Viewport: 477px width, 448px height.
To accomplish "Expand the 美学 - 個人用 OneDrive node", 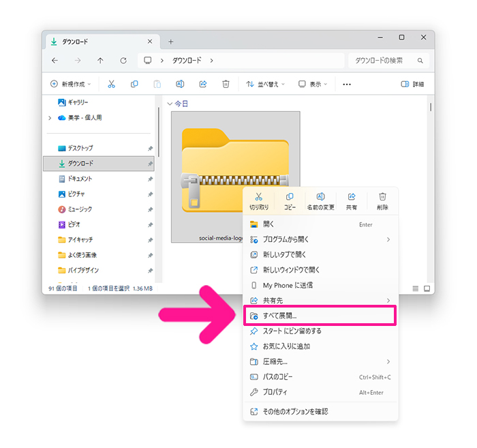I will 50,118.
